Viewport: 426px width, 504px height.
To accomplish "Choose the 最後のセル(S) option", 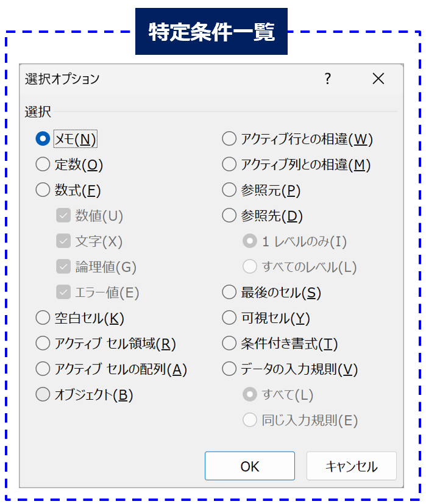I will point(229,293).
